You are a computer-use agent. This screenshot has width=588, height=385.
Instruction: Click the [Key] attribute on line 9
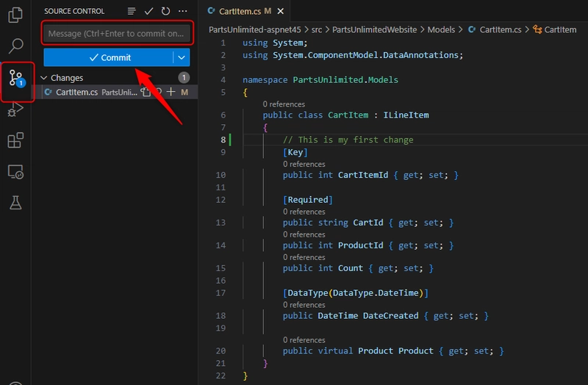[295, 152]
